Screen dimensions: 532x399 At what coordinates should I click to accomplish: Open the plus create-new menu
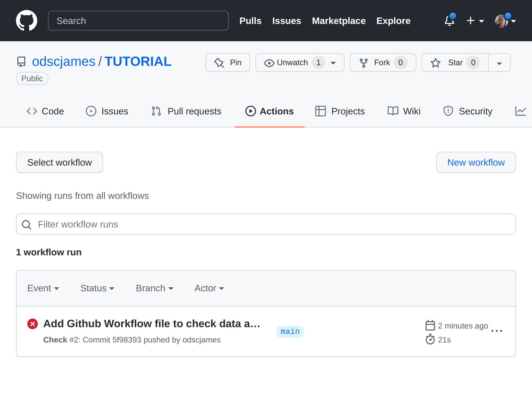(x=475, y=21)
